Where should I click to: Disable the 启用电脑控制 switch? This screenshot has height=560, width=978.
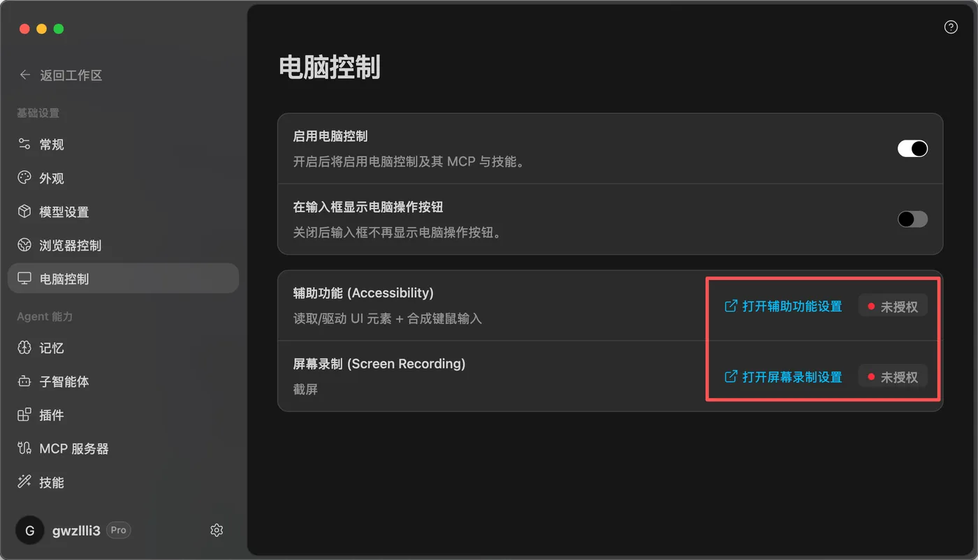tap(912, 148)
